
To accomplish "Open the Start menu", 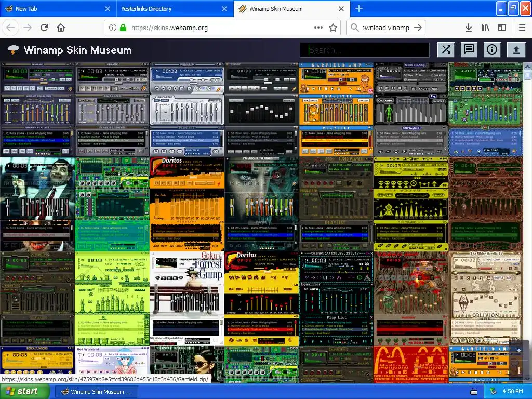I will tap(24, 392).
